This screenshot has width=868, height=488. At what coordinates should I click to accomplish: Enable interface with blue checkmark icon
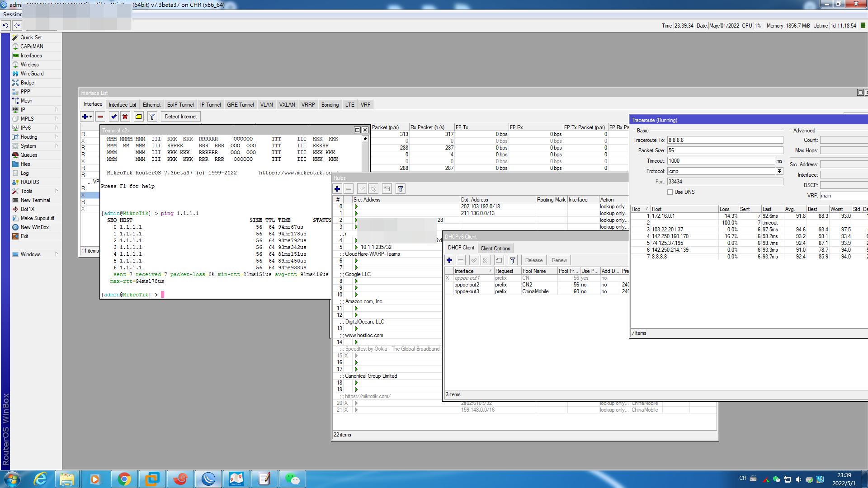[x=114, y=117]
